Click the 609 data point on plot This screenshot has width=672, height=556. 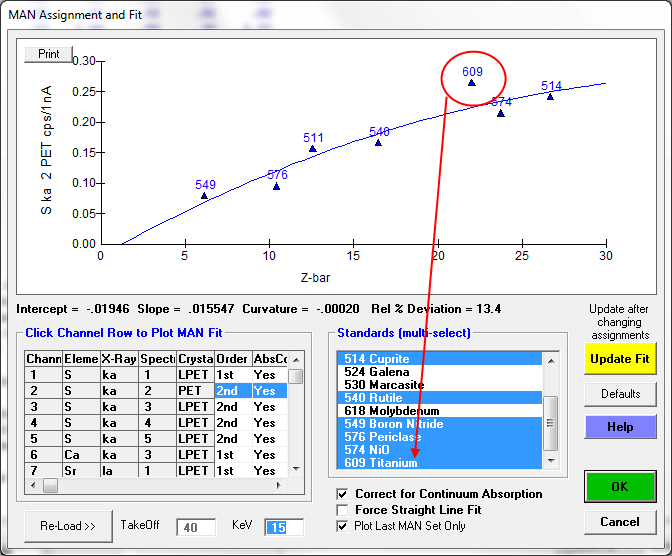point(472,83)
